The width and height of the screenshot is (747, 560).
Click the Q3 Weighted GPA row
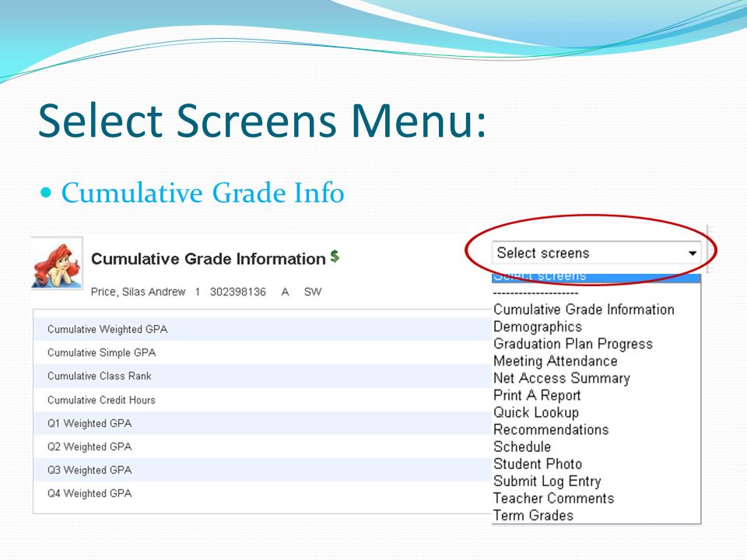pyautogui.click(x=262, y=470)
